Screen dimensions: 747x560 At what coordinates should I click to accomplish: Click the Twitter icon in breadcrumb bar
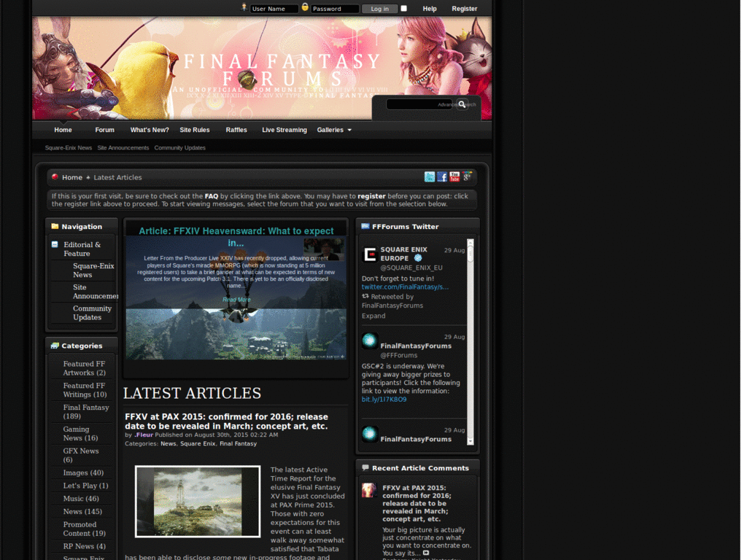(x=430, y=177)
